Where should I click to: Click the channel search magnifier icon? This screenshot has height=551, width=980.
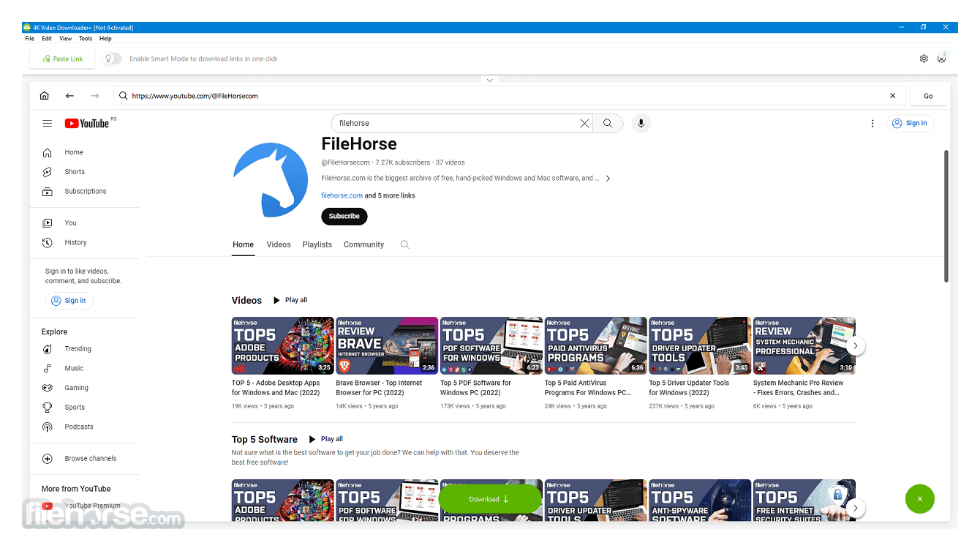click(405, 245)
